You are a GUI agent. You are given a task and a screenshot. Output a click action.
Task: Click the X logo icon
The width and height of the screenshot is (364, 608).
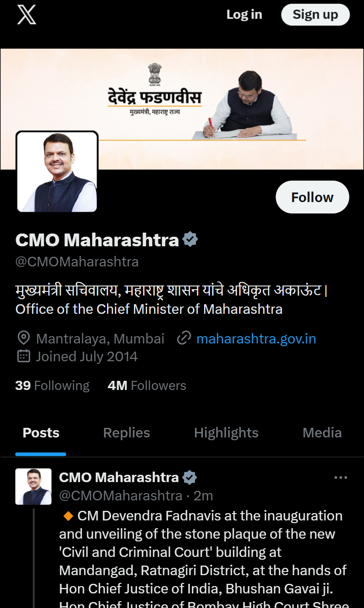26,15
